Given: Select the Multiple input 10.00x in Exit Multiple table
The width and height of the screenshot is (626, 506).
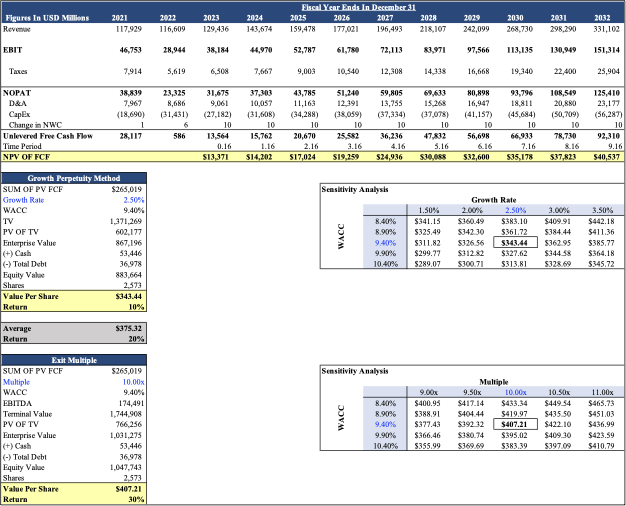Looking at the screenshot, I should point(133,382).
